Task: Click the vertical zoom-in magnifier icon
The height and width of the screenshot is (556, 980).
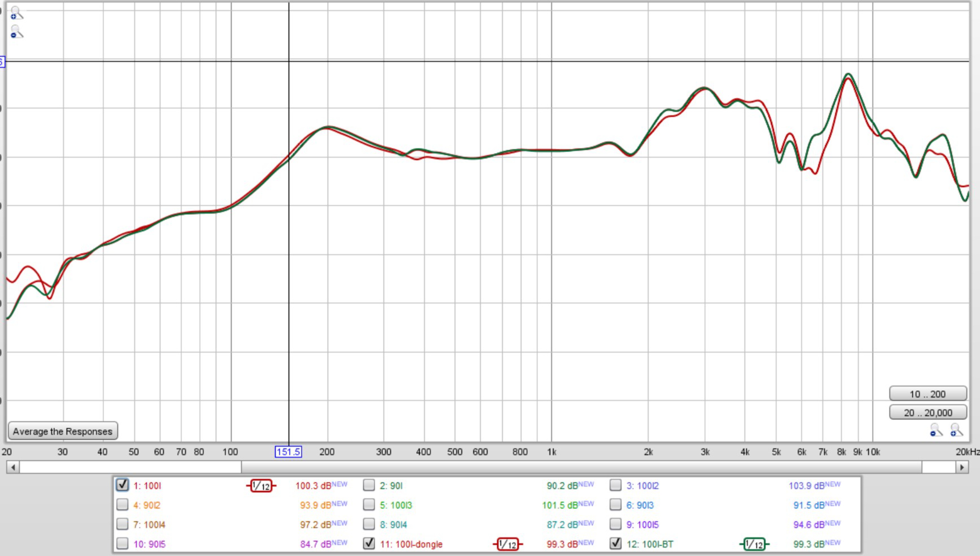Action: [16, 13]
